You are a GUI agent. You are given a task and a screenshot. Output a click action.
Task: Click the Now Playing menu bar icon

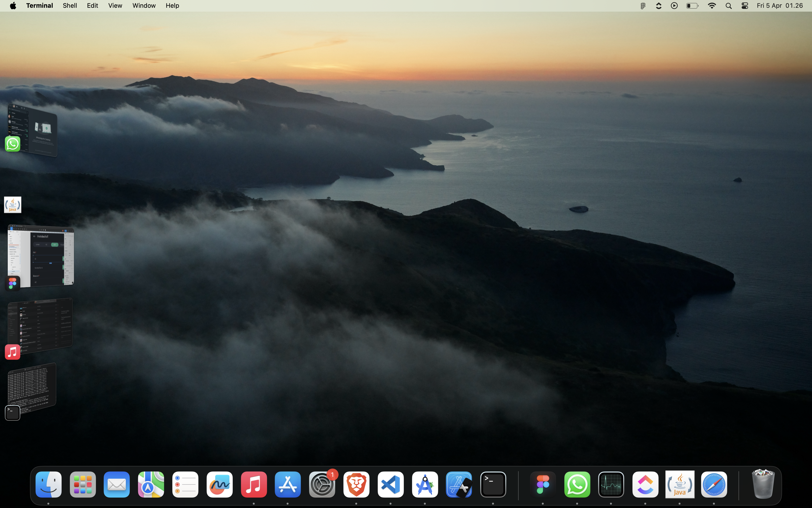pyautogui.click(x=674, y=6)
